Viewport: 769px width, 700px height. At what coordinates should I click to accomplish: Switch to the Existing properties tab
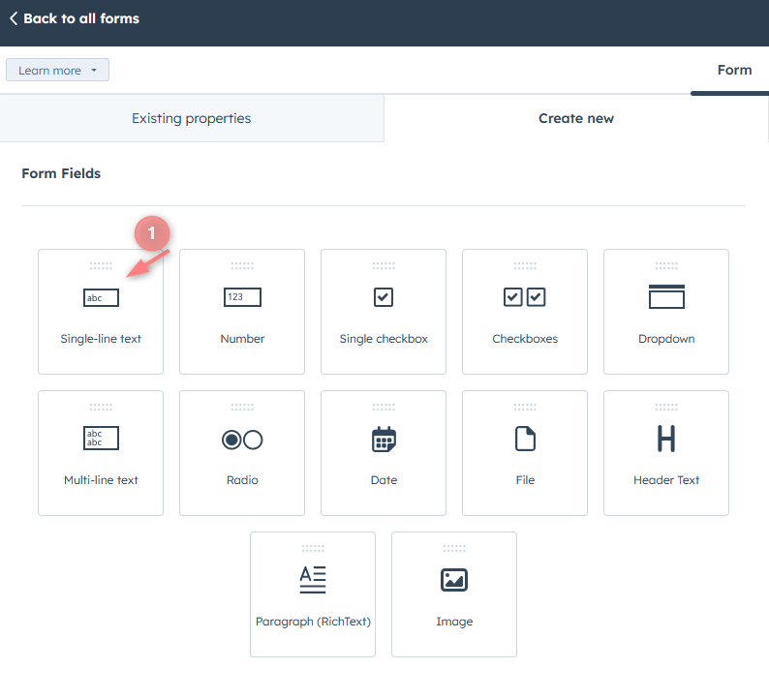coord(192,118)
